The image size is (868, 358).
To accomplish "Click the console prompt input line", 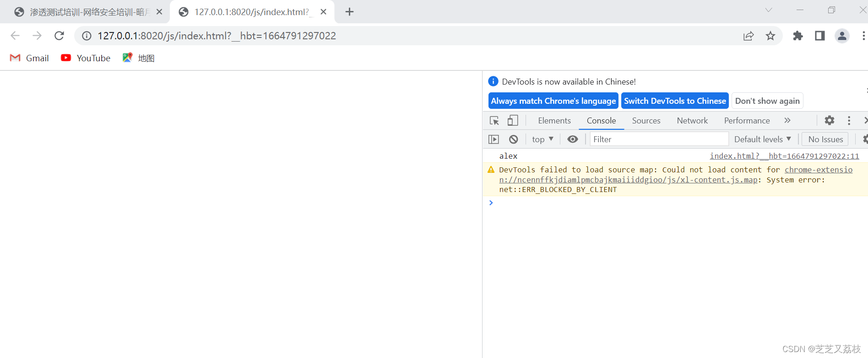I will point(678,203).
